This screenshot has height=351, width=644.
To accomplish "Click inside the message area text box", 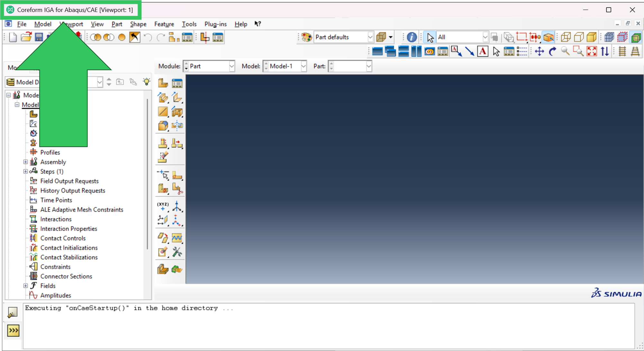I will click(x=328, y=326).
